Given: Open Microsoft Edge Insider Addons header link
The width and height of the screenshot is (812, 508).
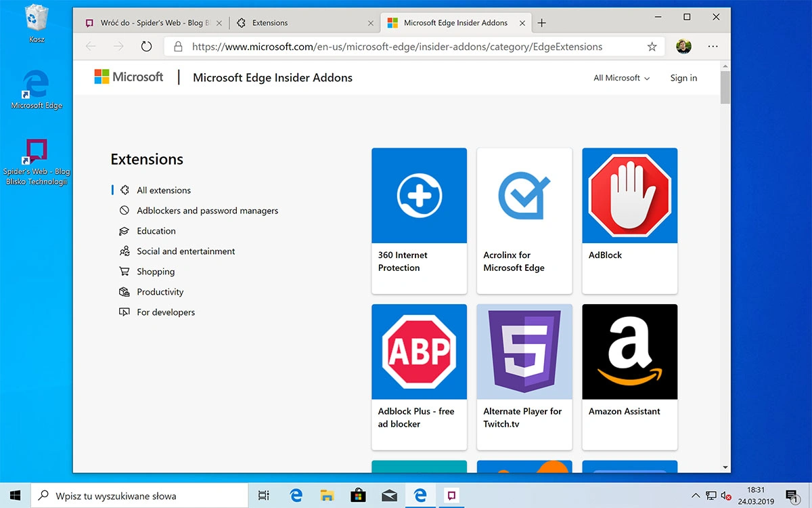Looking at the screenshot, I should pyautogui.click(x=273, y=77).
